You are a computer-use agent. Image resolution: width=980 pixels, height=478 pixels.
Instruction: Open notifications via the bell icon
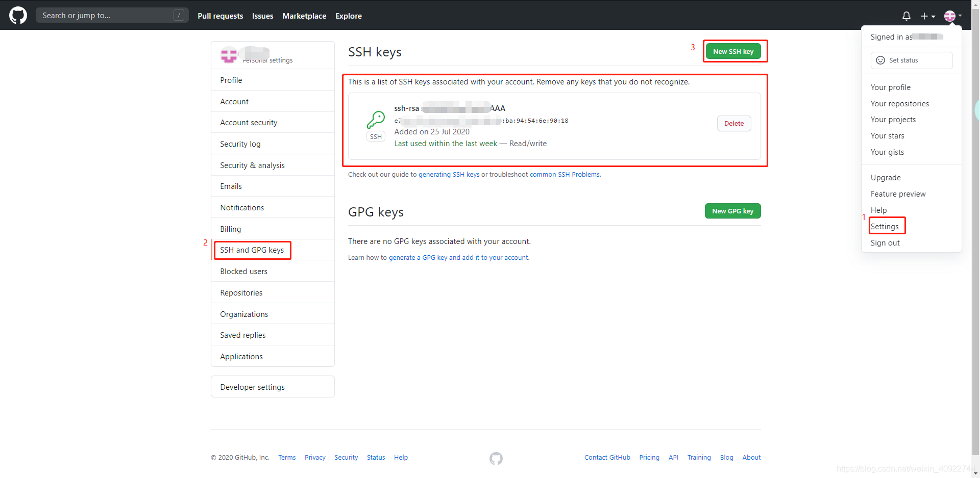tap(907, 16)
